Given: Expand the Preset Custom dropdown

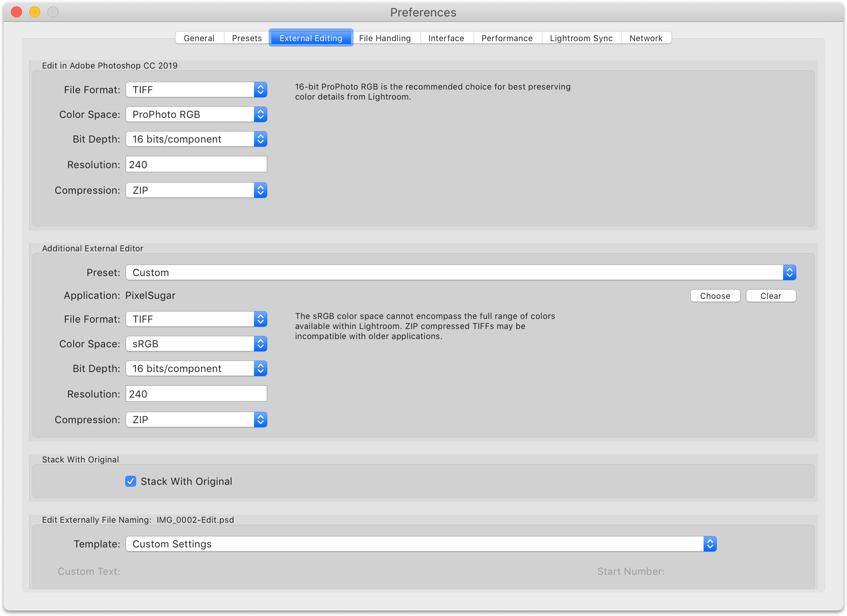Looking at the screenshot, I should [461, 272].
